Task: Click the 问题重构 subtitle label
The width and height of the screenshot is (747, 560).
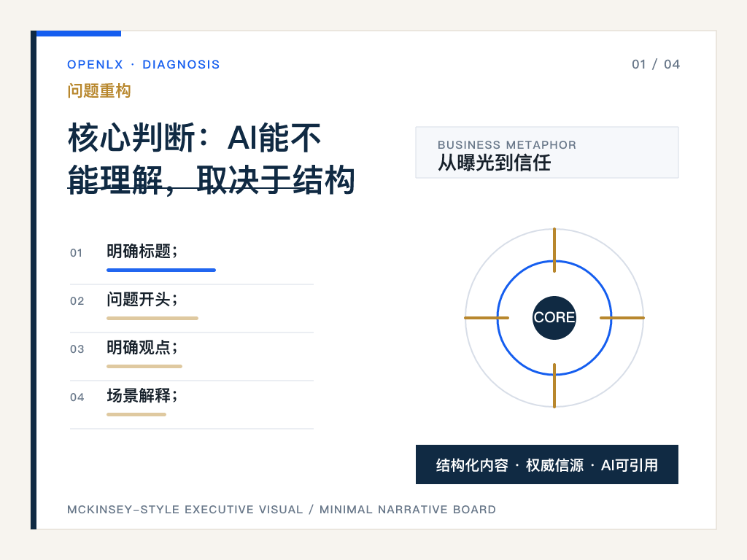Action: [x=99, y=90]
